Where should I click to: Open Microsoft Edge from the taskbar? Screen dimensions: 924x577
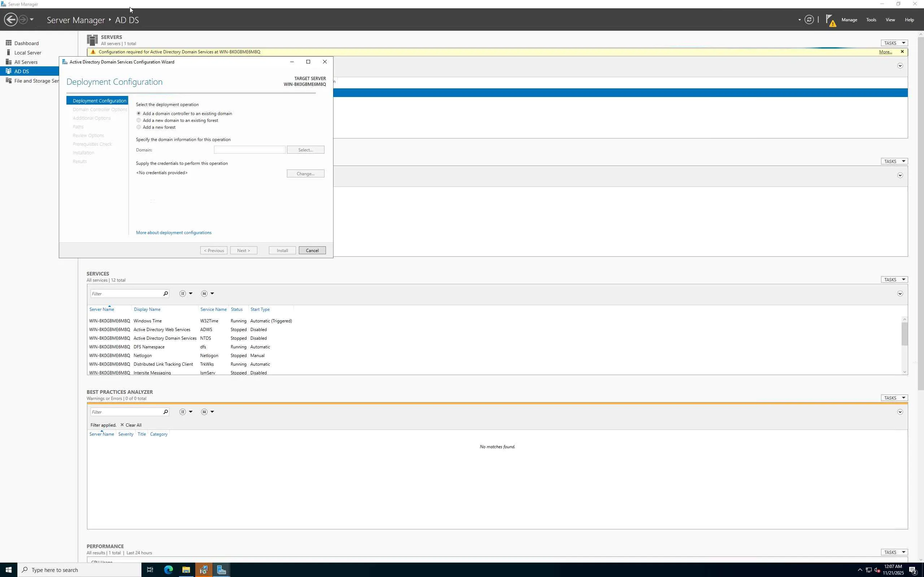(x=169, y=570)
